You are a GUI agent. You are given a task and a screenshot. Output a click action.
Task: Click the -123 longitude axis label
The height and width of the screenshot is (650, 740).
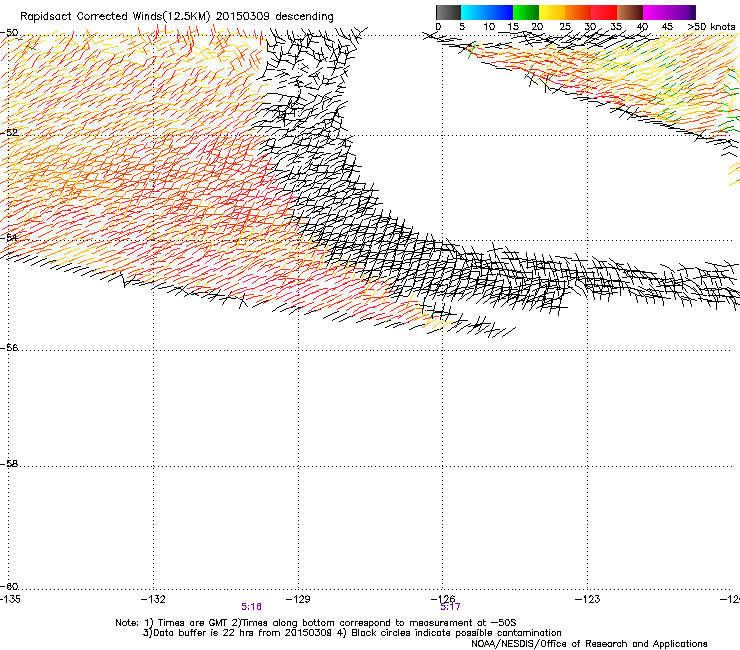588,599
